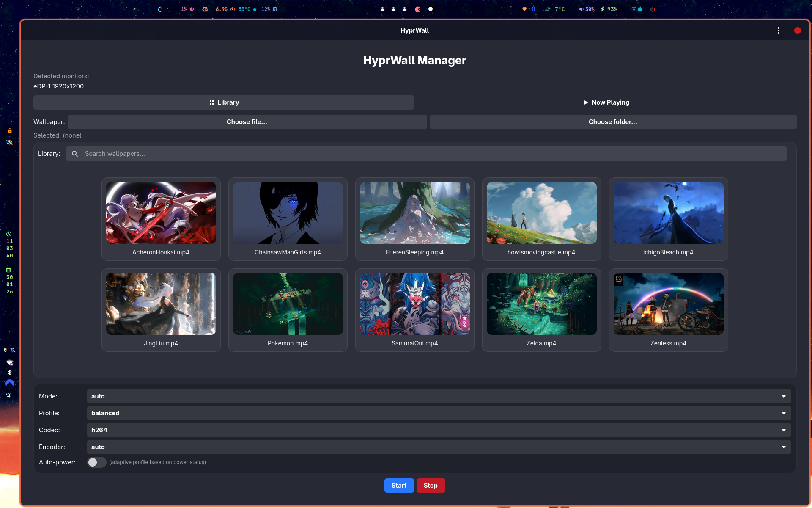Click the search magnifier icon in the library
The width and height of the screenshot is (812, 508).
[74, 153]
